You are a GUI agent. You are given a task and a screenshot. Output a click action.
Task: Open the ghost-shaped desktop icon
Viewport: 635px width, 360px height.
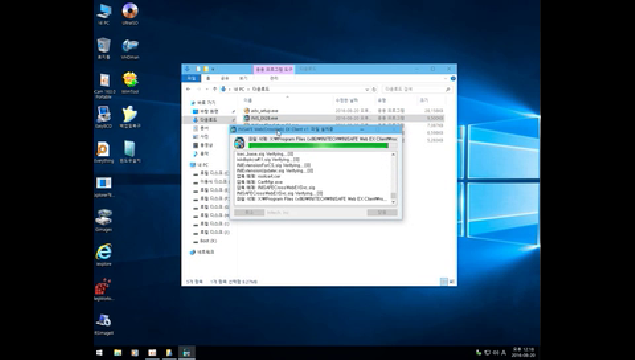(130, 117)
